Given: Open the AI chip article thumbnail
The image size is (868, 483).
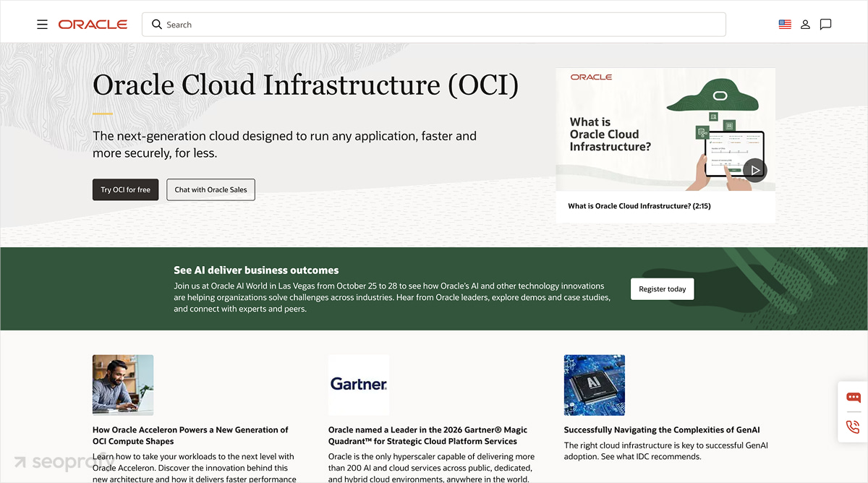Looking at the screenshot, I should (595, 385).
